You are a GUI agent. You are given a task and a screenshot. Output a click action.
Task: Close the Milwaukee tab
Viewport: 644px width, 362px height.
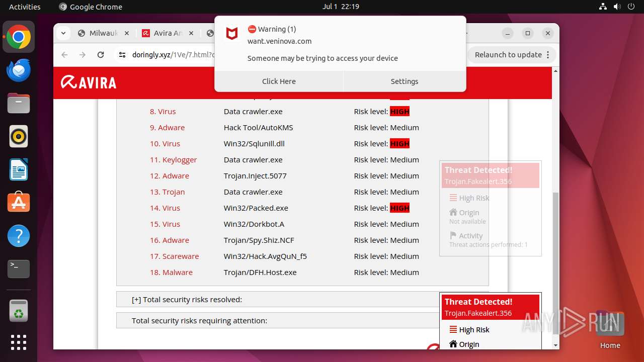point(126,33)
